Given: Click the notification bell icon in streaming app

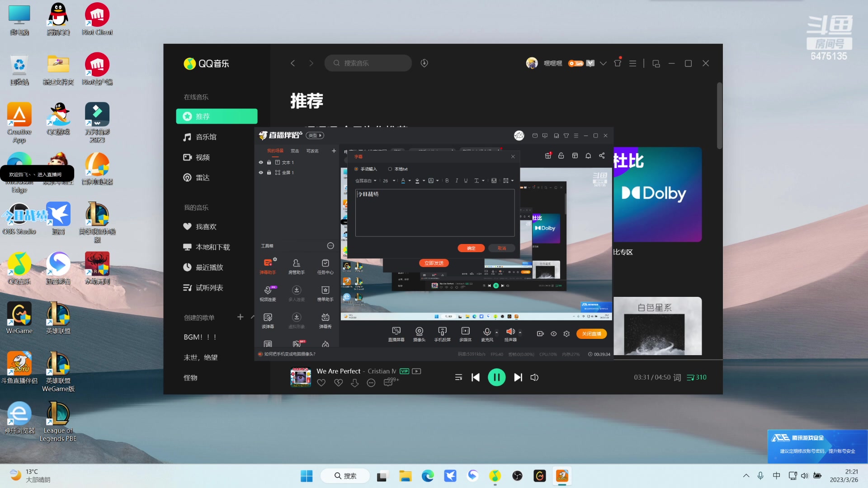Looking at the screenshot, I should coord(588,155).
